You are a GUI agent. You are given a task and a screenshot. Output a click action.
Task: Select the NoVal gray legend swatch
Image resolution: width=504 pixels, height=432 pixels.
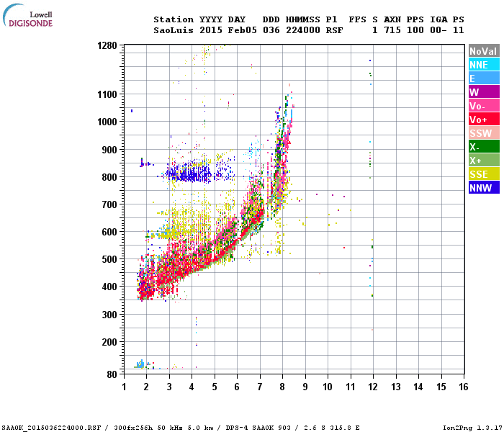pyautogui.click(x=484, y=51)
